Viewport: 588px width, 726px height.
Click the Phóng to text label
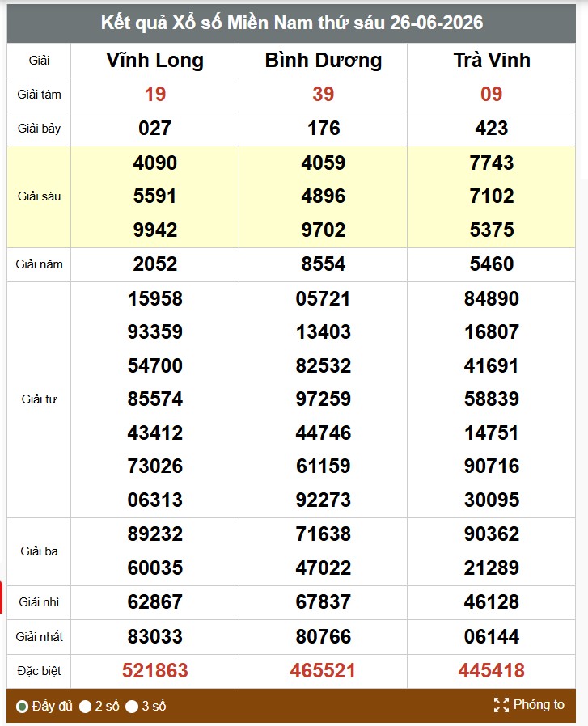coord(539,705)
